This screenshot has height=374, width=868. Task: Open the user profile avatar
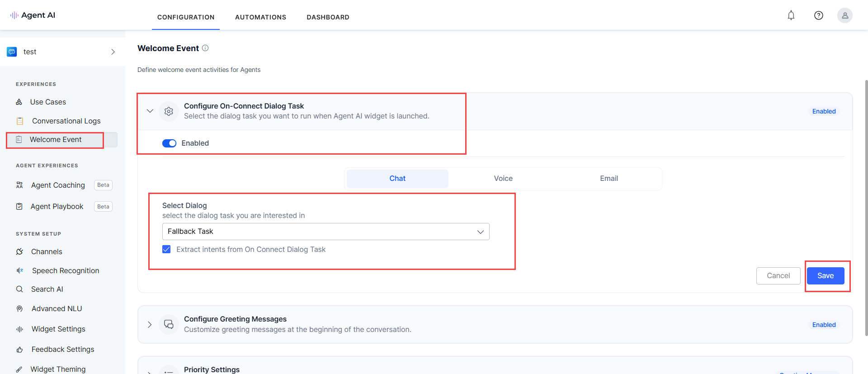click(x=844, y=15)
